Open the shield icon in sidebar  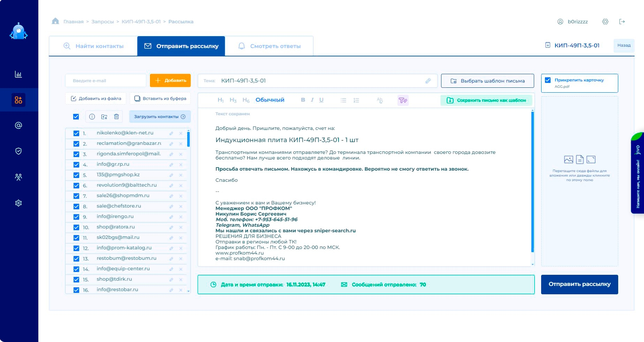click(x=18, y=151)
